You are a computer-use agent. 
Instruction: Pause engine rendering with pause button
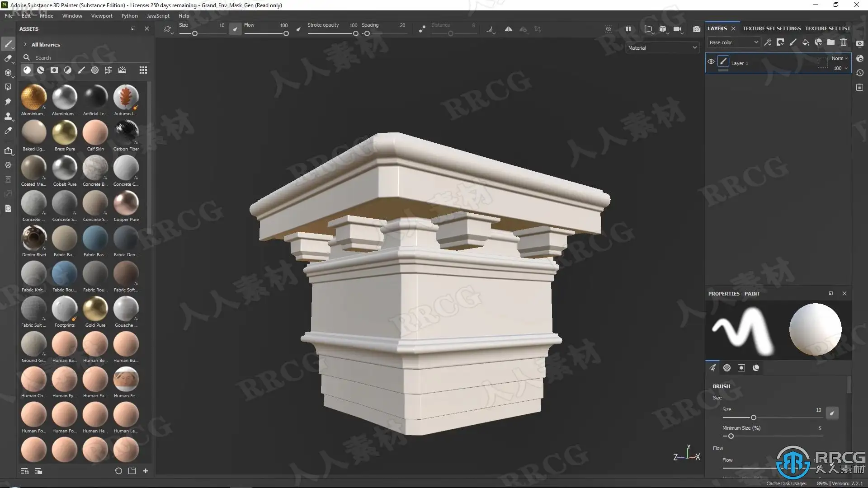(628, 29)
